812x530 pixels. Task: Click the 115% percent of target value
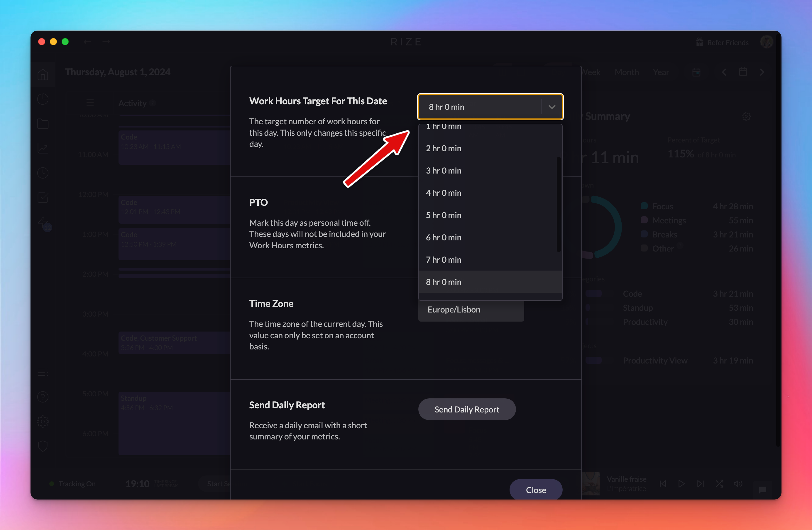[680, 154]
